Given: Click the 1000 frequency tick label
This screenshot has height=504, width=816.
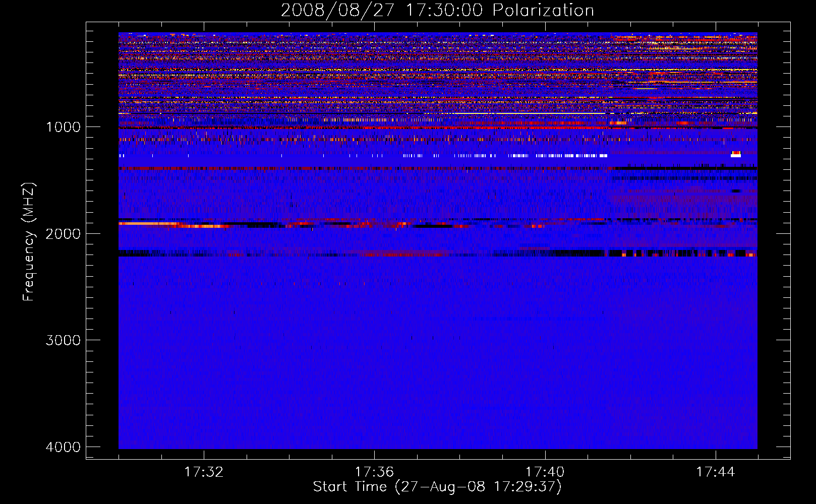Looking at the screenshot, I should click(x=63, y=127).
